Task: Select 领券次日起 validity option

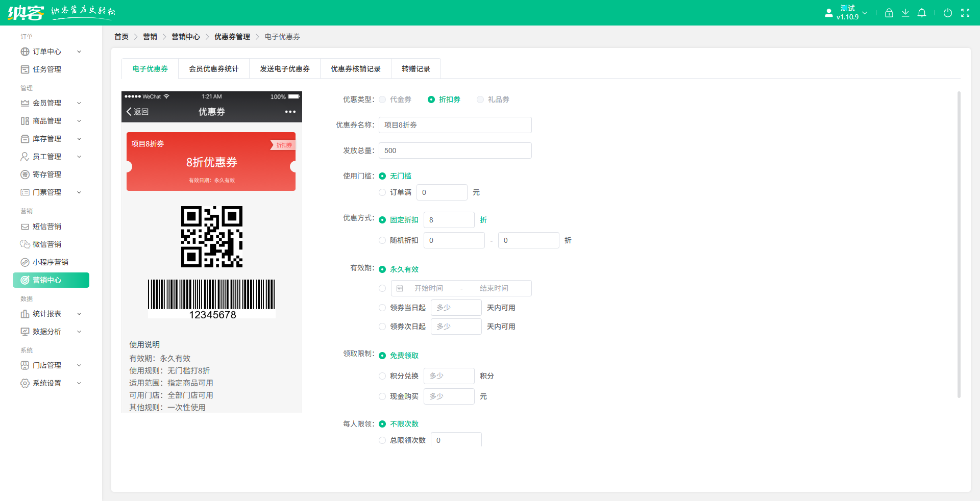Action: [382, 327]
